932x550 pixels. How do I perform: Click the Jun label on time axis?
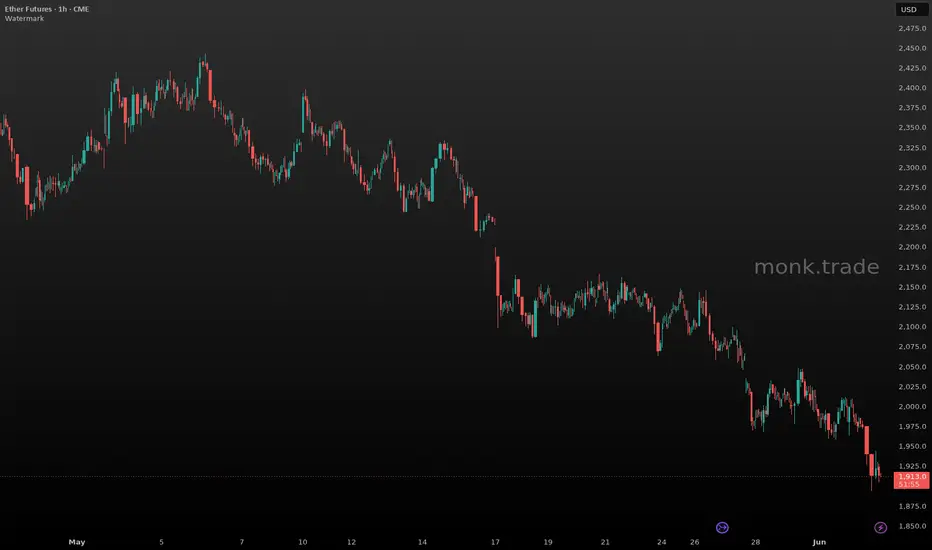pyautogui.click(x=819, y=542)
